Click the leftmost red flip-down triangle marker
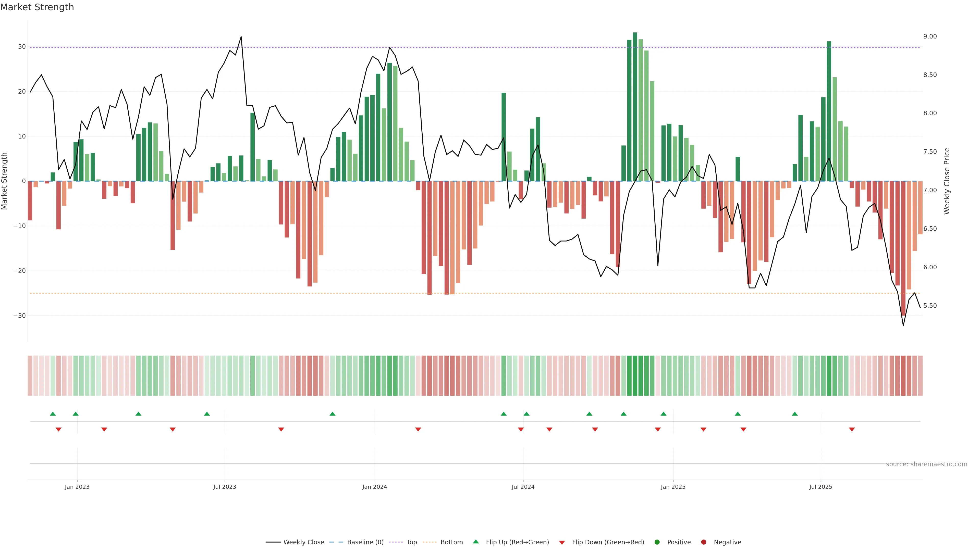Image resolution: width=980 pixels, height=551 pixels. pyautogui.click(x=59, y=429)
